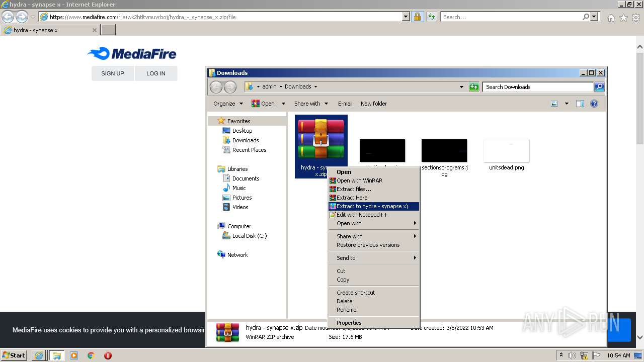Expand the IE search provider dropdown
This screenshot has width=644, height=362.
point(595,17)
